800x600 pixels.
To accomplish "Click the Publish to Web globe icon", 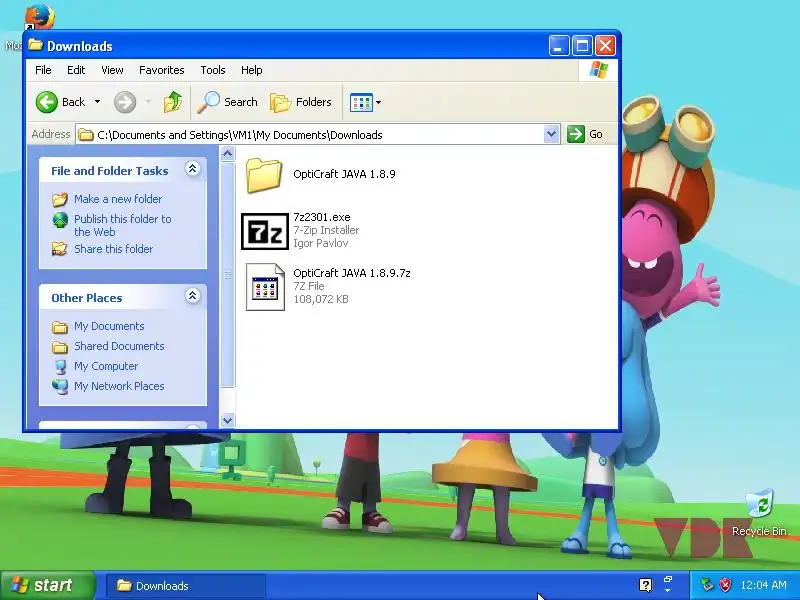I will [x=60, y=220].
